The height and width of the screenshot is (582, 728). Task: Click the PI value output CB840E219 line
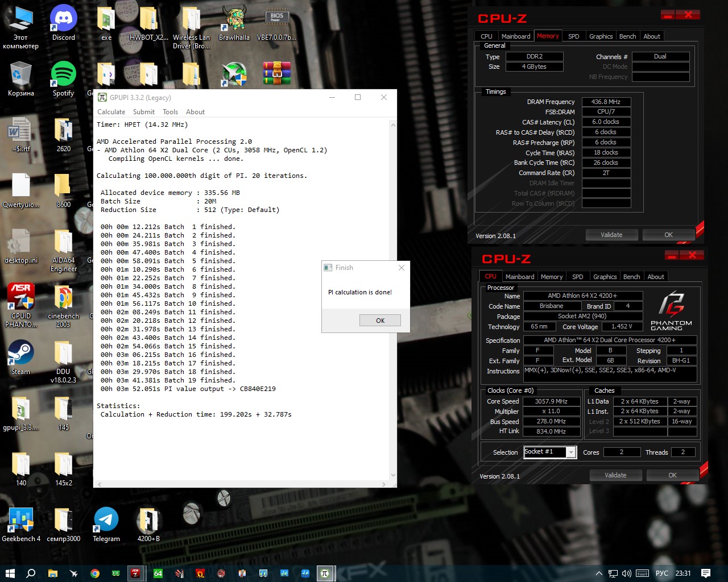[x=188, y=389]
